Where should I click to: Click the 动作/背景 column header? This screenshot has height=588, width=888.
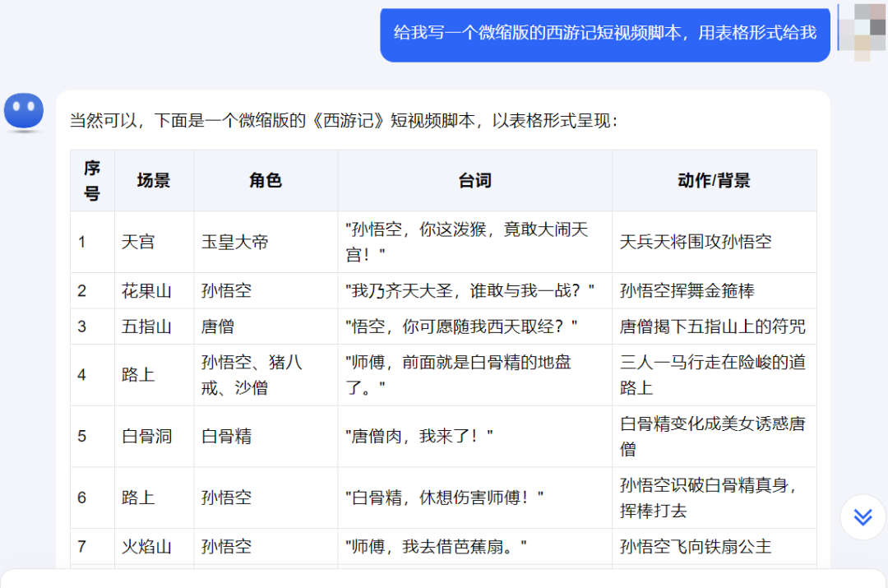[714, 181]
